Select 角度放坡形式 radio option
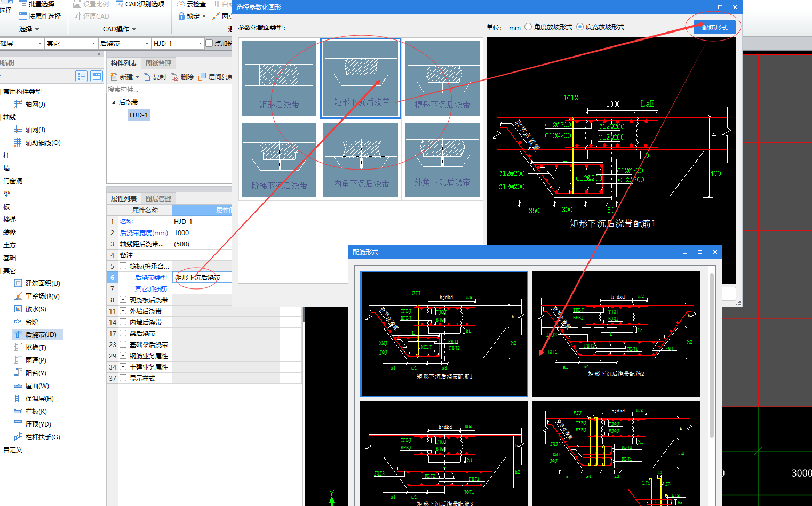This screenshot has height=506, width=812. tap(528, 27)
